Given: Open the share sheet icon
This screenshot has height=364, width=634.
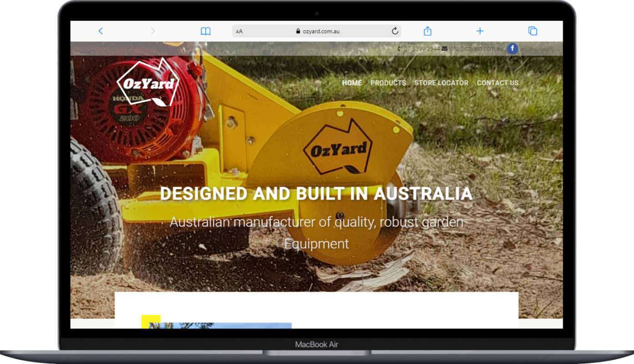Looking at the screenshot, I should coord(427,31).
